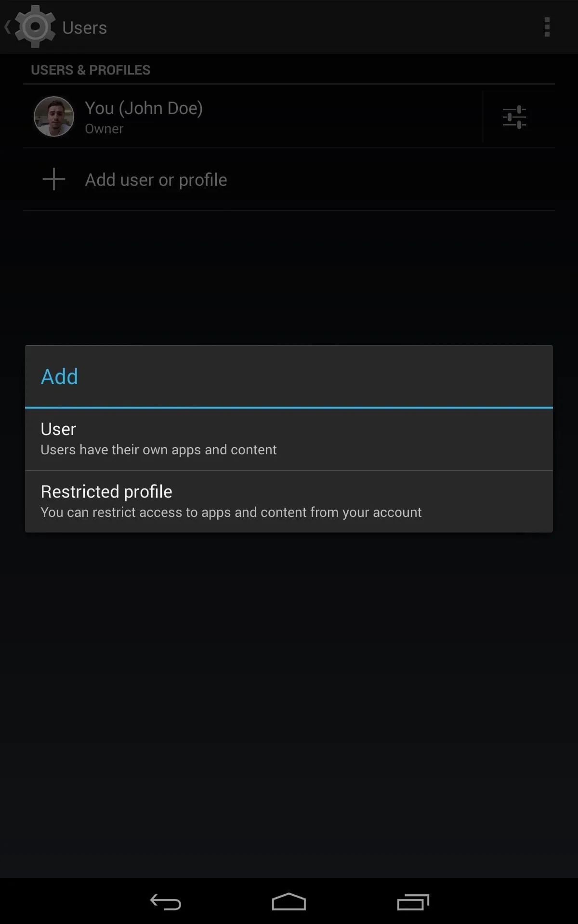Tap the "Add user or profile" label
Viewport: 578px width, 924px height.
pyautogui.click(x=156, y=180)
